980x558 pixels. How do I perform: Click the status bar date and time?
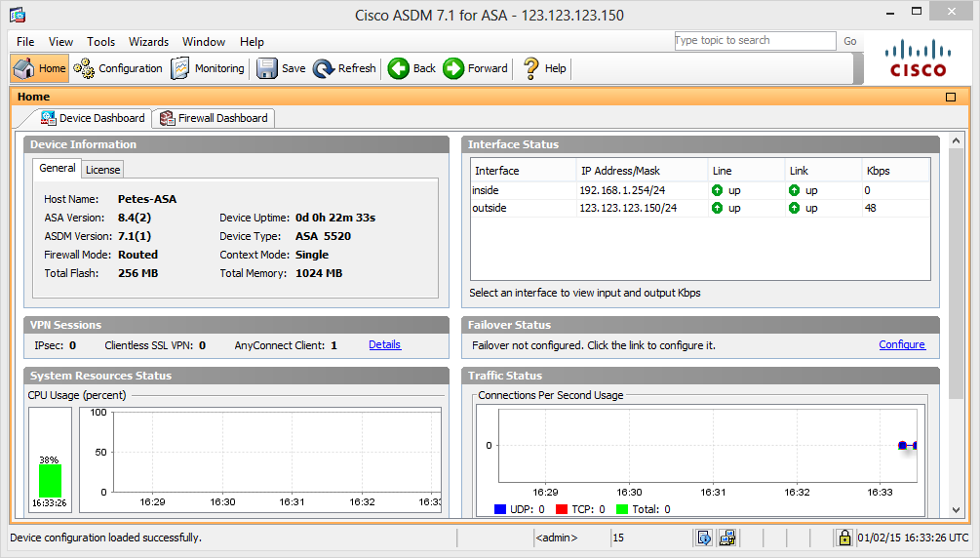click(913, 538)
